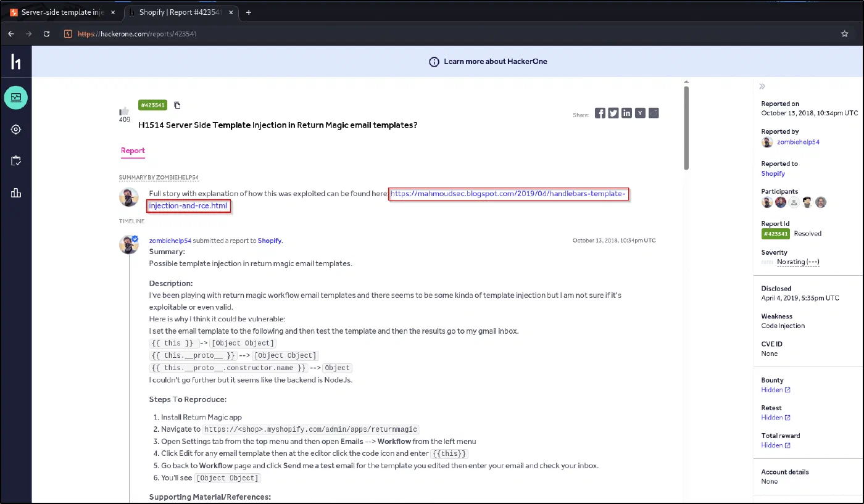Click the Hidden link under Bounty
Screen dimensions: 864x504
tap(776, 390)
